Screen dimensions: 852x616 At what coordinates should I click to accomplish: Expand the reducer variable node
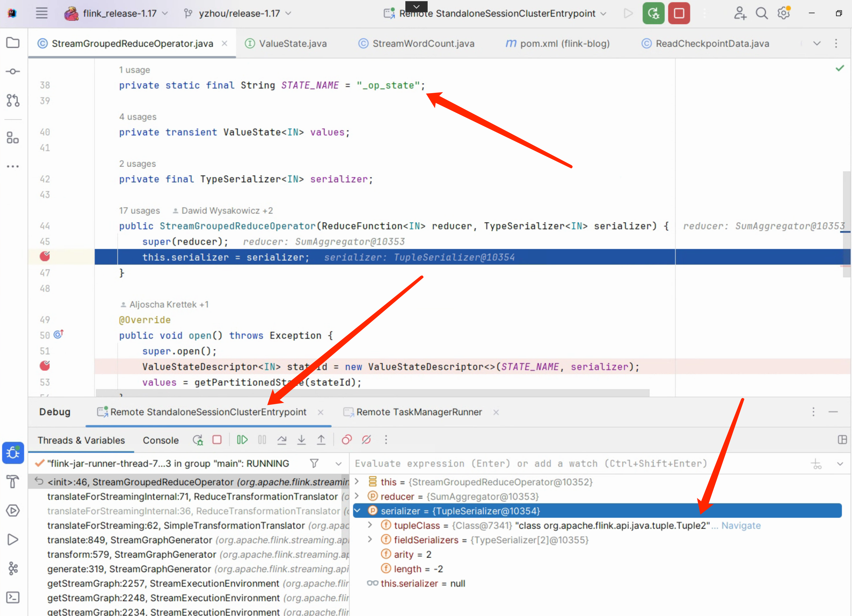click(x=357, y=496)
